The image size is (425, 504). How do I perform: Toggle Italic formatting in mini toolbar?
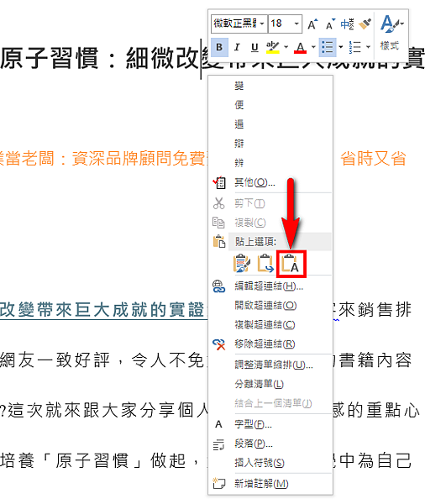tap(237, 47)
